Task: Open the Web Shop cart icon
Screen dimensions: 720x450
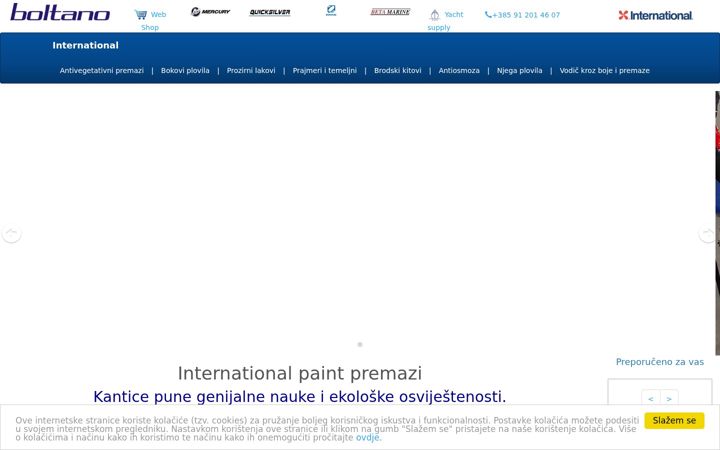Action: [141, 15]
